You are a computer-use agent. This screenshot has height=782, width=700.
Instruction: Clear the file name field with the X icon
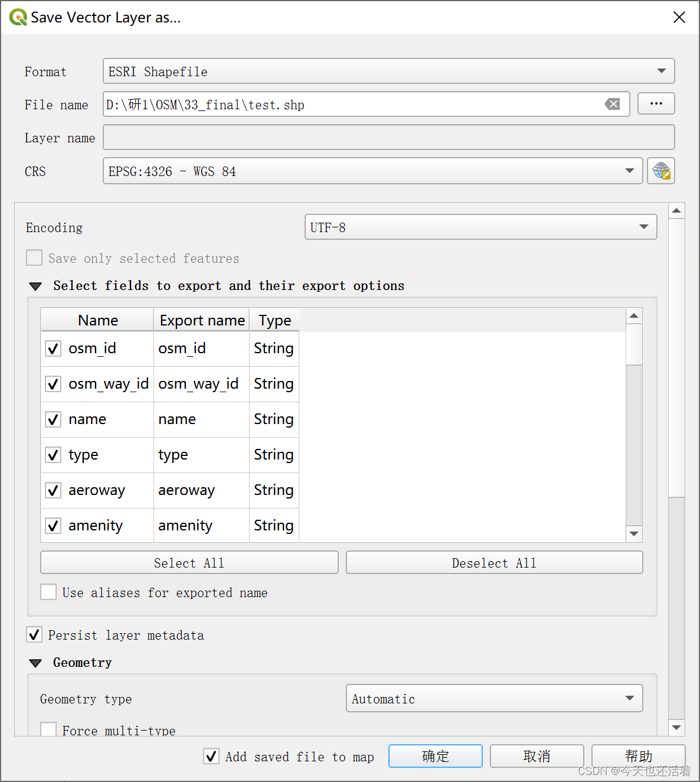click(x=613, y=104)
